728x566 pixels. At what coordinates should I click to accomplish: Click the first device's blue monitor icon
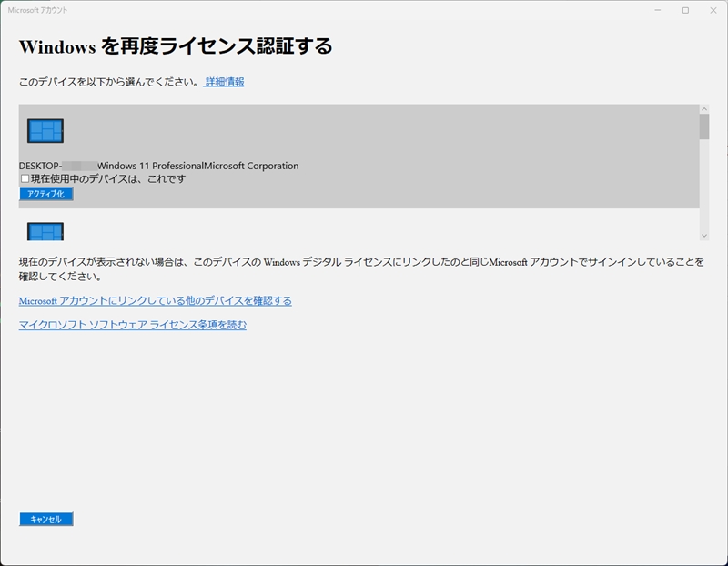point(45,131)
